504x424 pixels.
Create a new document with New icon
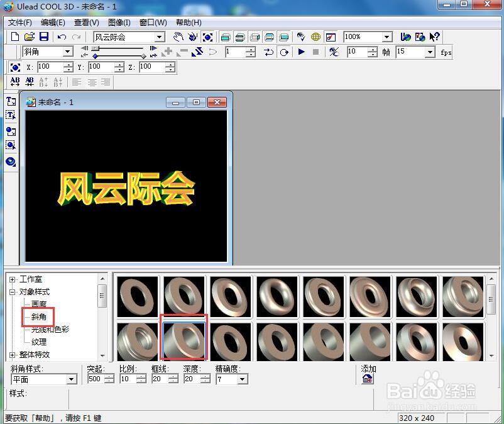tap(15, 36)
